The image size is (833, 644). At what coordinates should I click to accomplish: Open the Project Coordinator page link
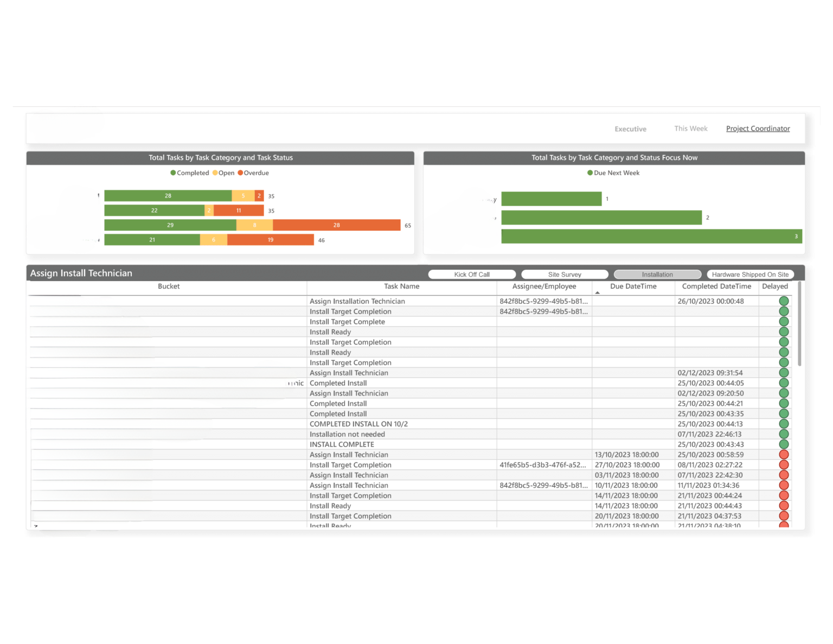click(x=758, y=128)
